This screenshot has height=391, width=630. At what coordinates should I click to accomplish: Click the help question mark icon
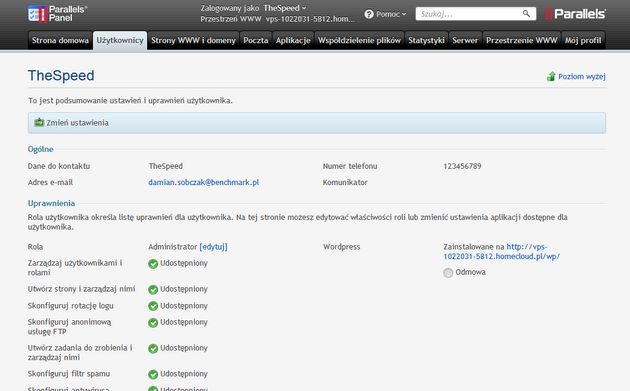click(x=369, y=14)
